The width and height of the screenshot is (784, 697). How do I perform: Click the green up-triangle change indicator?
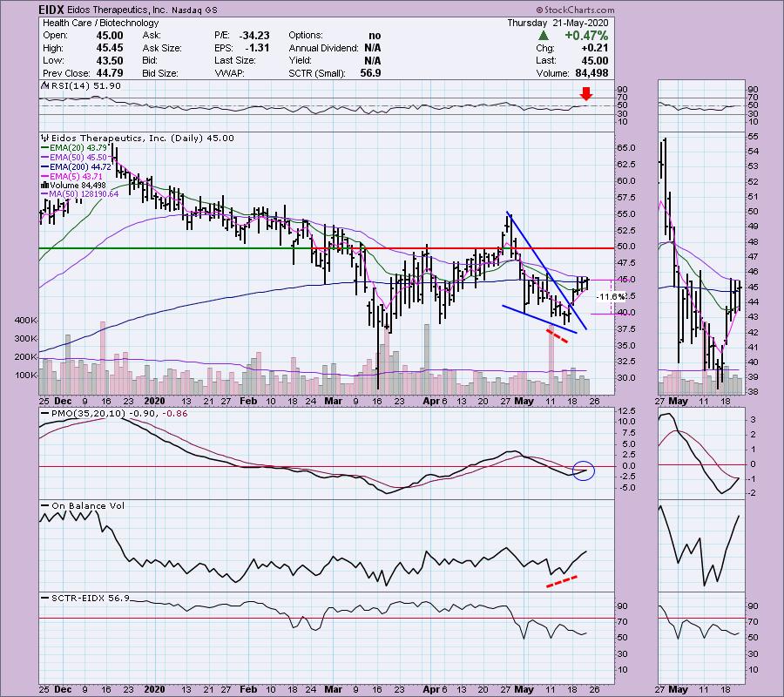[544, 36]
